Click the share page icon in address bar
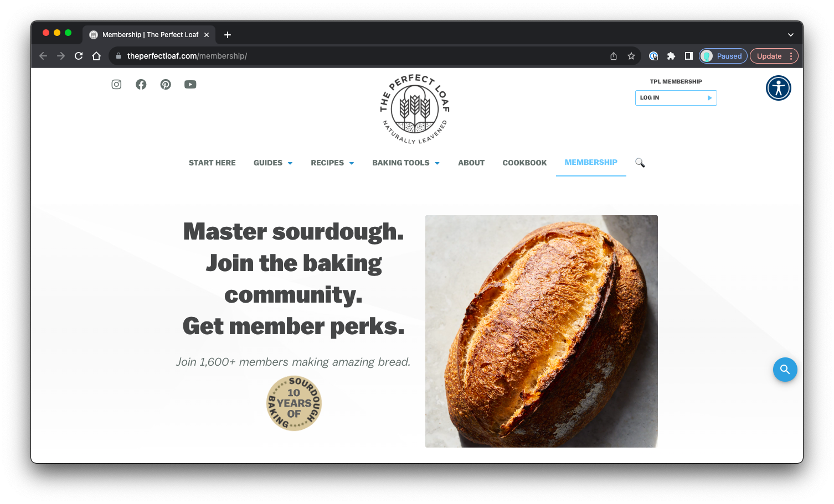Viewport: 834px width, 504px height. 614,56
